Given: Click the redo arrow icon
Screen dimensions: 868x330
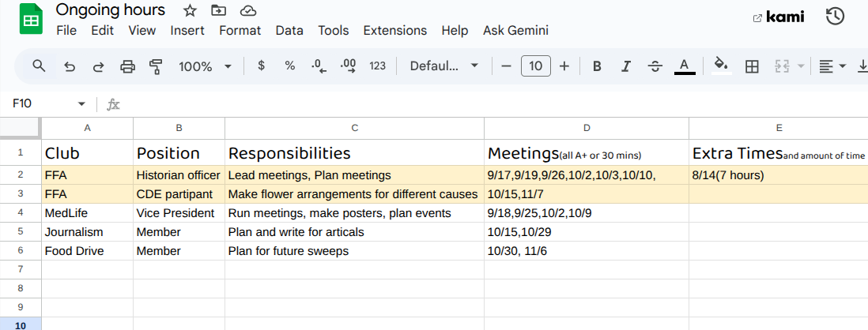Looking at the screenshot, I should click(x=98, y=66).
